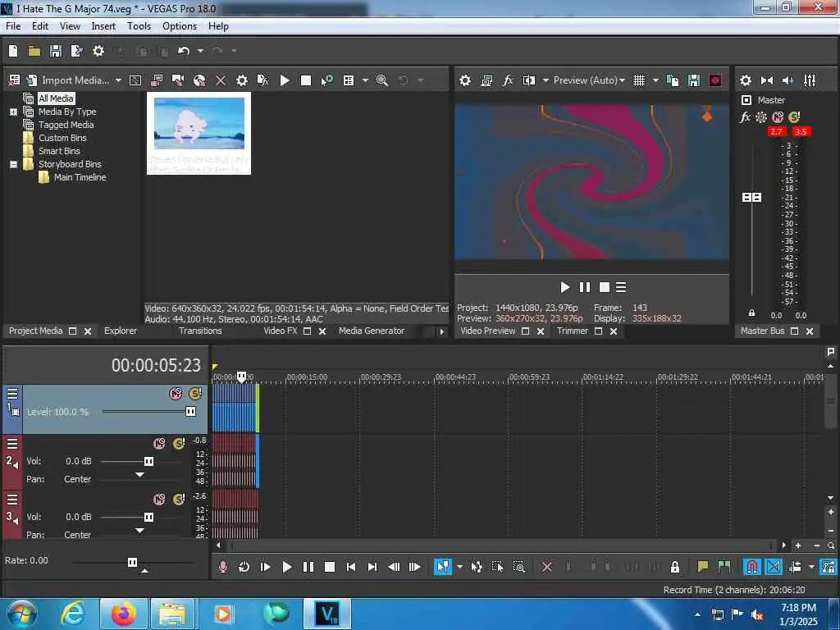Copy snapshot to clipboard icon in preview
840x630 pixels.
click(x=673, y=80)
